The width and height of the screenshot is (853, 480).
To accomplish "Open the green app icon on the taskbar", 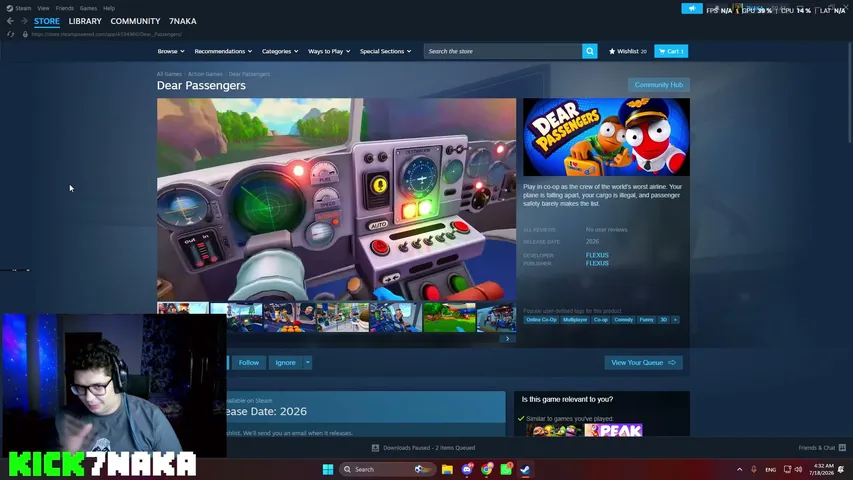I will [506, 469].
